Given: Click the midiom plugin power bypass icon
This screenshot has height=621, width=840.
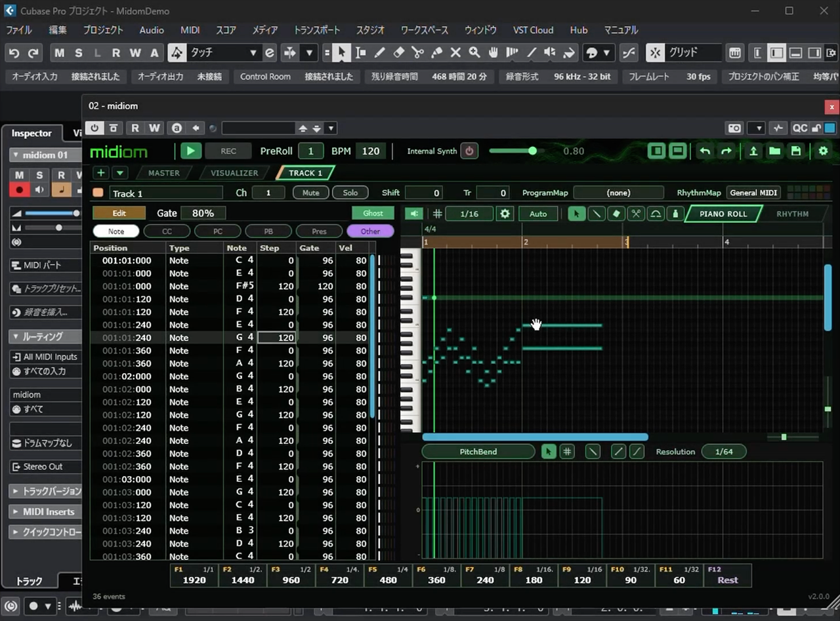Looking at the screenshot, I should [95, 128].
